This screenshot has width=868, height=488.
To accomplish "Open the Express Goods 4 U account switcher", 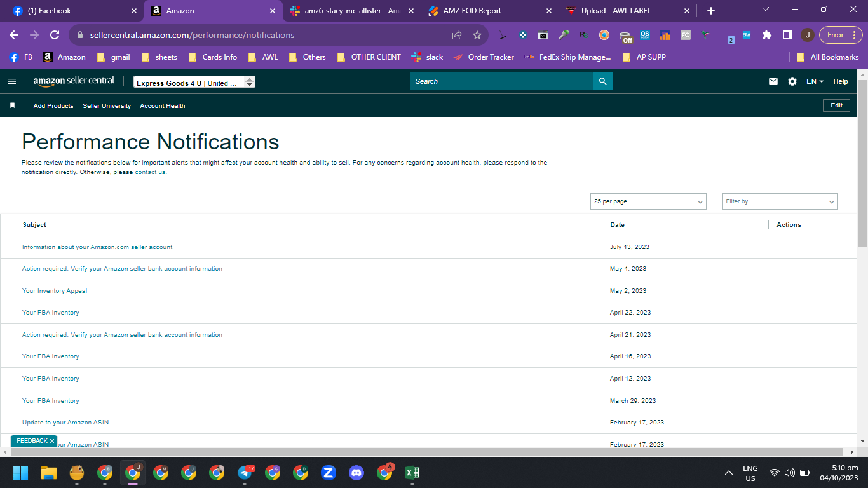I will 194,83.
